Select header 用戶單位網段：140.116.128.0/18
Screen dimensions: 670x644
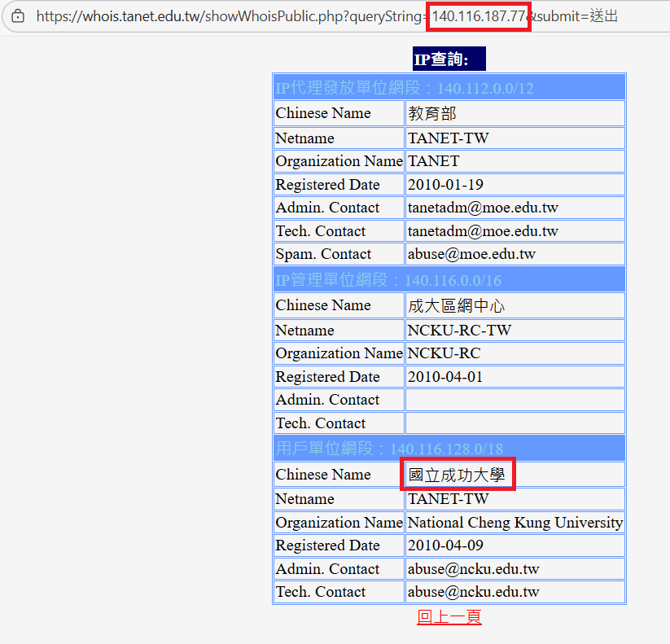pos(449,448)
